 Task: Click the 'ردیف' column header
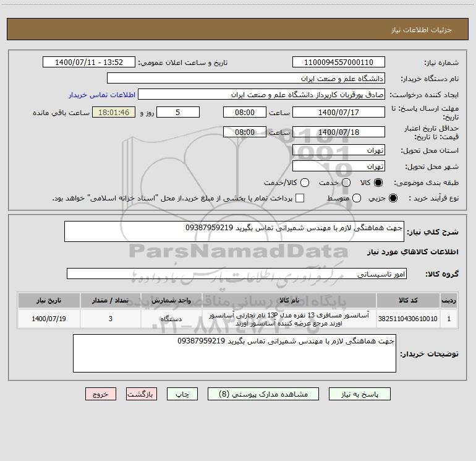point(449,300)
